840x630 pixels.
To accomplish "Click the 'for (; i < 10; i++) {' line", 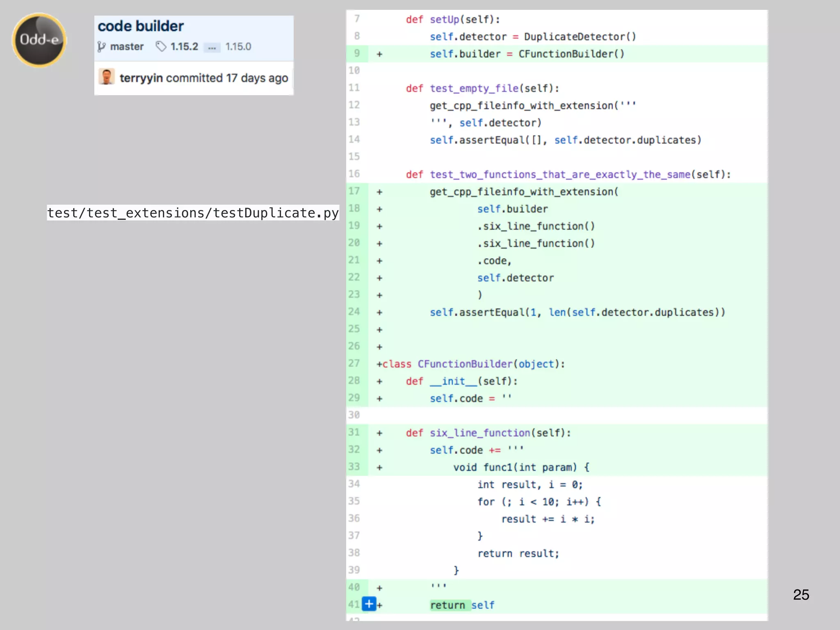I will pyautogui.click(x=539, y=502).
